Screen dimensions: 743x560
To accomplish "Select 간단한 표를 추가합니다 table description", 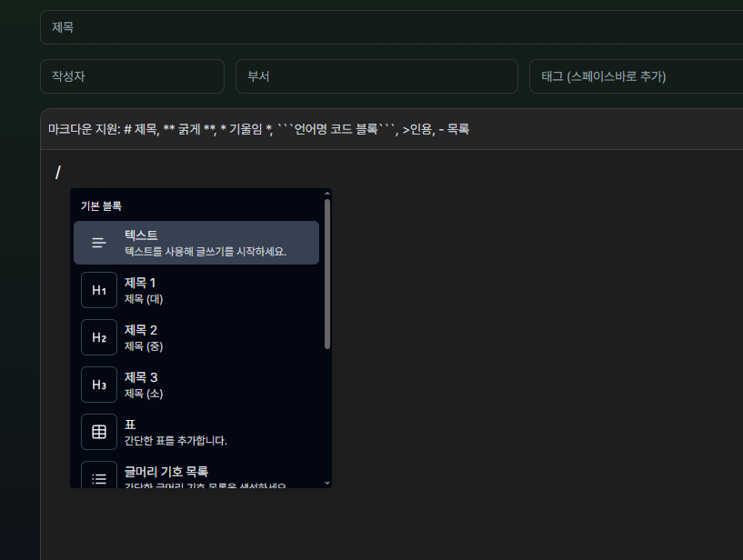I will tap(176, 441).
